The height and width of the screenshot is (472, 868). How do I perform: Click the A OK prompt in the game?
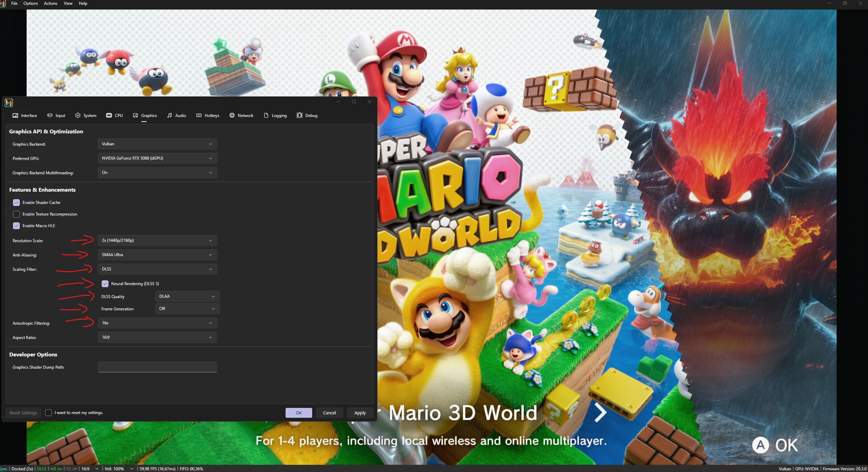tap(775, 445)
